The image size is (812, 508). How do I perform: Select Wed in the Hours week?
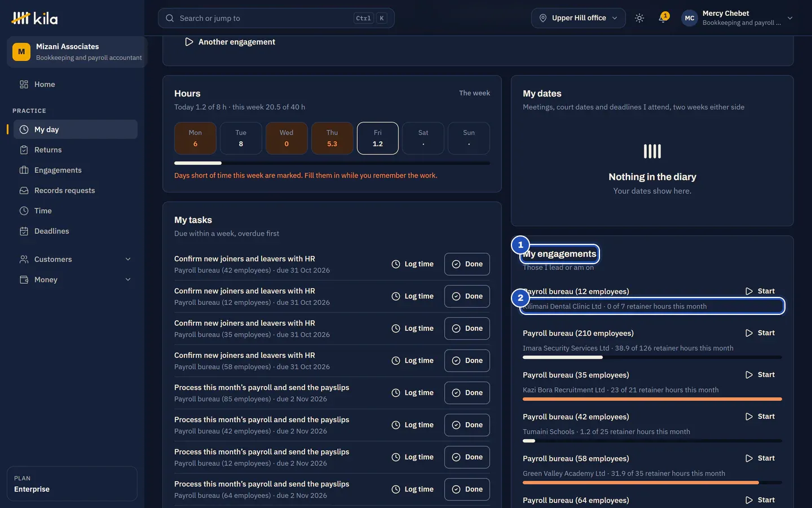click(286, 138)
